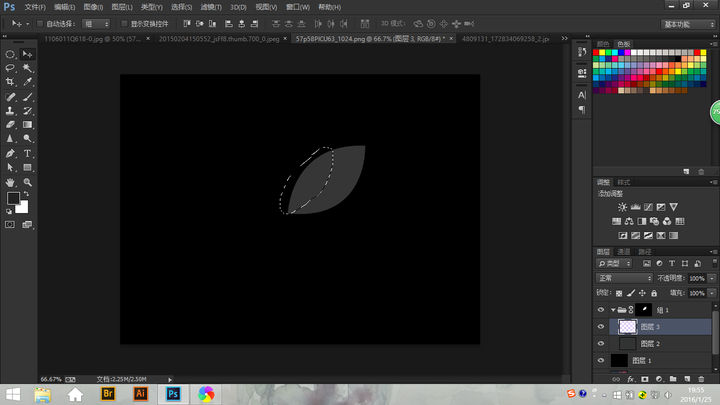
Task: Select the Clone Stamp tool
Action: click(x=10, y=111)
